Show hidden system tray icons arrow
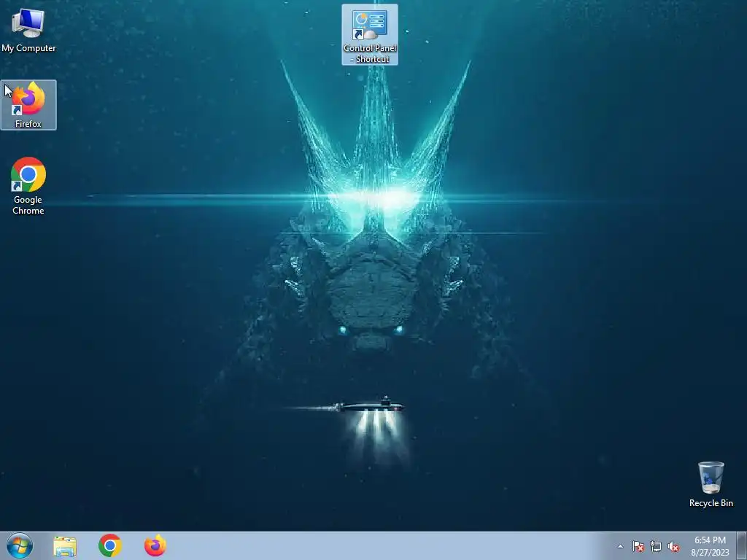This screenshot has height=560, width=747. point(620,546)
